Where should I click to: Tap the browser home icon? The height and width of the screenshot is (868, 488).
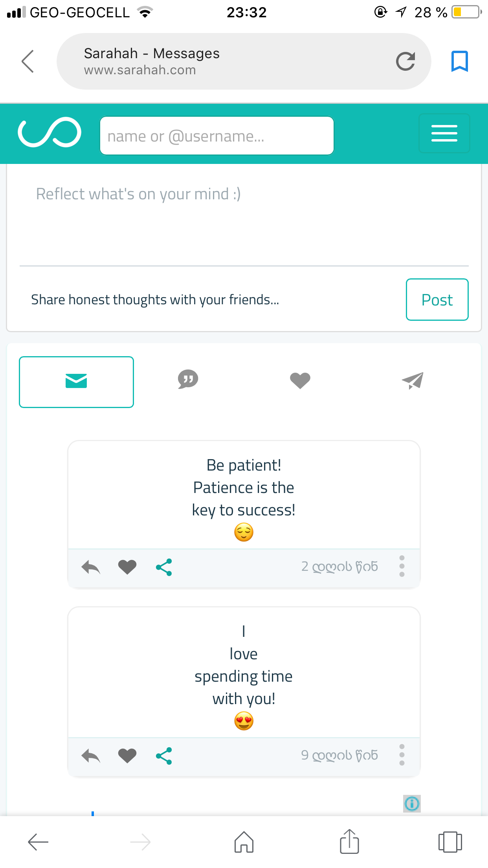click(x=244, y=842)
